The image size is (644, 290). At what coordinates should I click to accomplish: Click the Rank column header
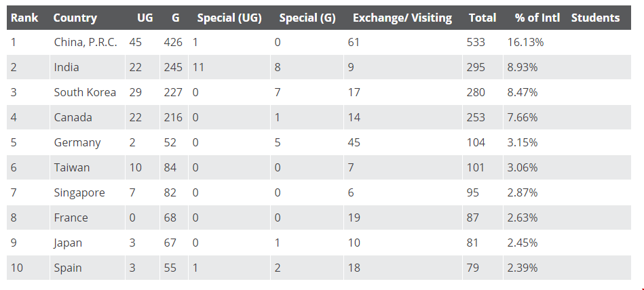24,18
